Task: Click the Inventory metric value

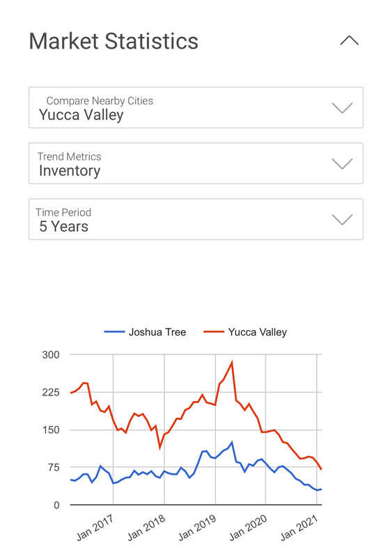Action: (x=70, y=171)
